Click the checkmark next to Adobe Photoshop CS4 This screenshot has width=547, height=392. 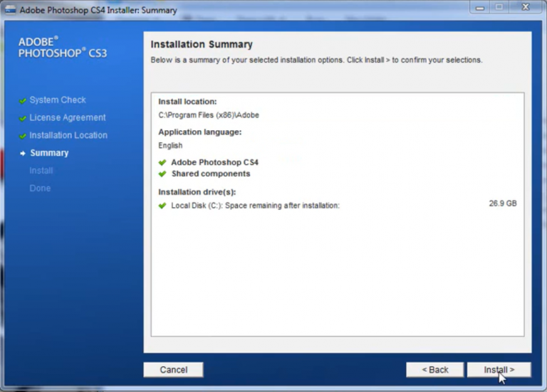[x=162, y=163]
